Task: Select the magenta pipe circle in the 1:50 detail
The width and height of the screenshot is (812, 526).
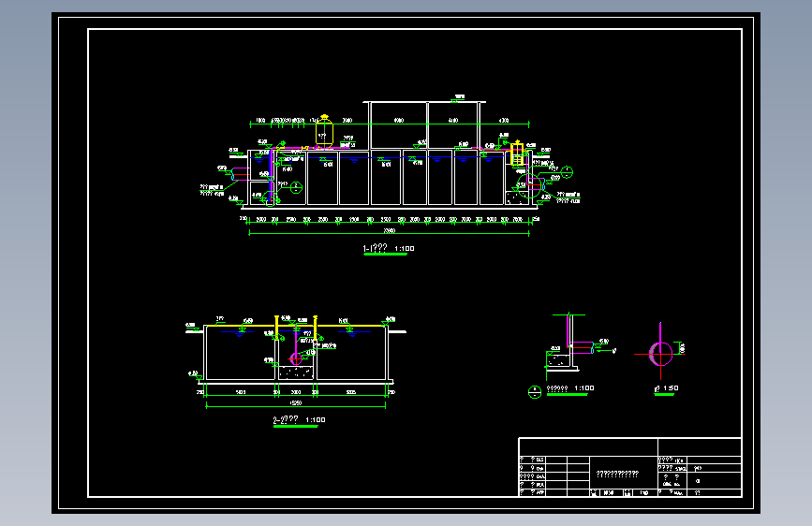Action: coord(661,354)
